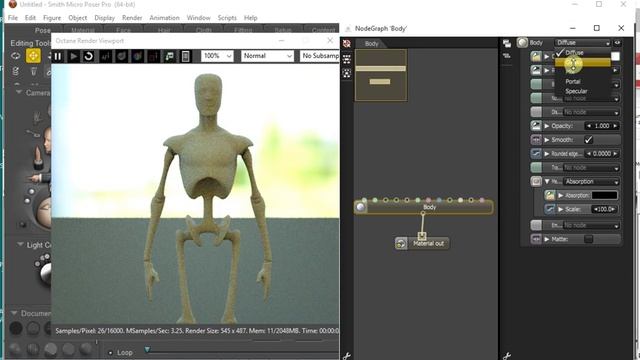Choose Diffuse in the material type list
The height and width of the screenshot is (360, 640).
(574, 53)
